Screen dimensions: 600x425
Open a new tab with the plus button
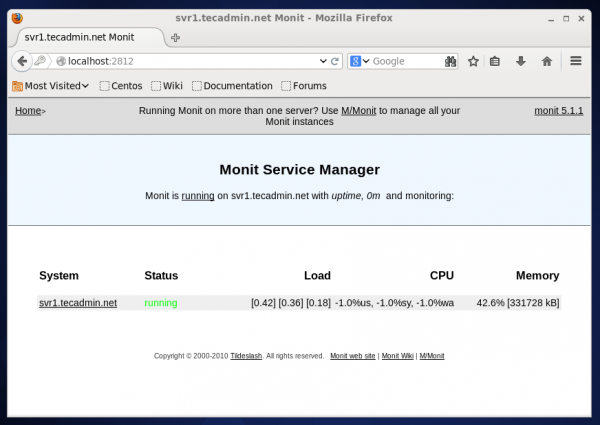[x=176, y=37]
